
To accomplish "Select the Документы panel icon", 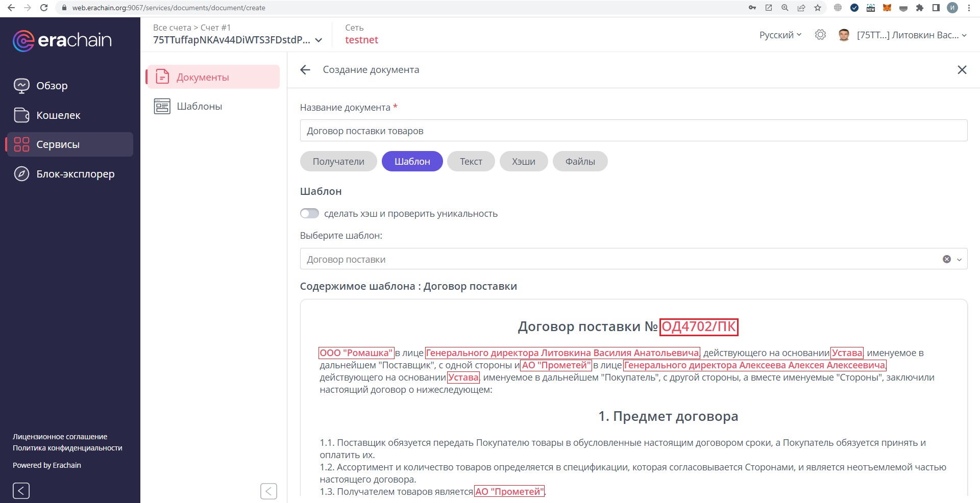I will pyautogui.click(x=162, y=77).
